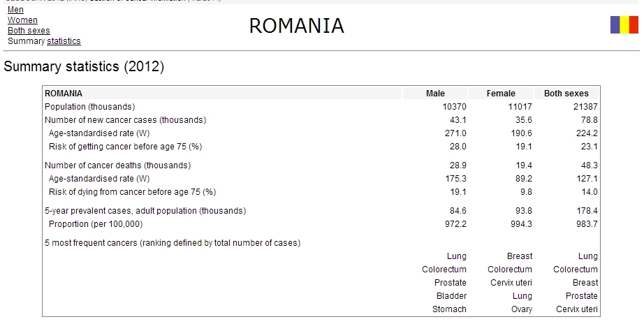The image size is (644, 324).
Task: Select the Male column header
Action: (x=435, y=94)
